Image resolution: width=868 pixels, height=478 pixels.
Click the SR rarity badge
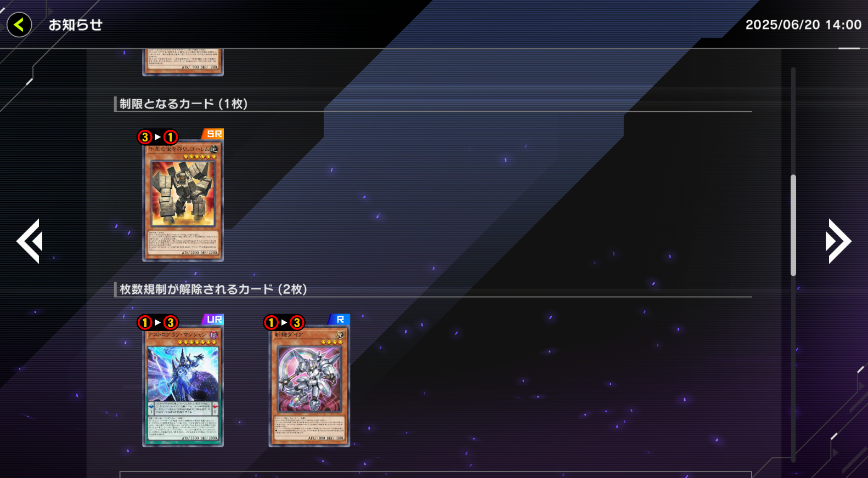click(213, 134)
